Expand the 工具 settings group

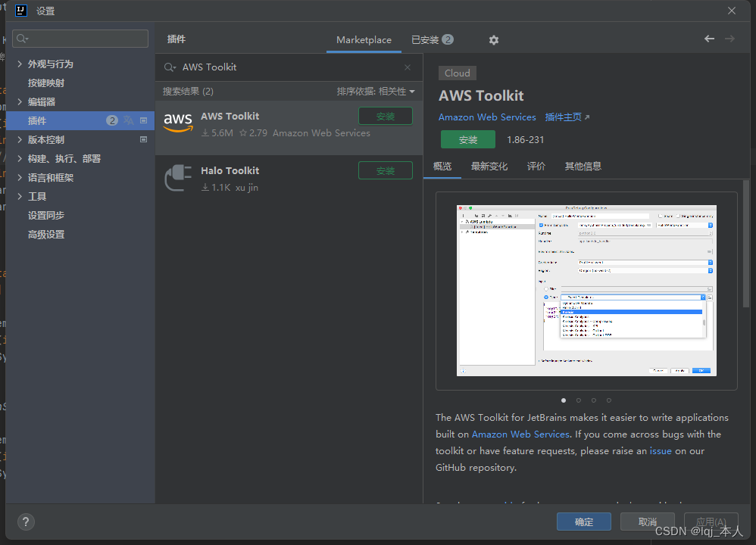(x=20, y=196)
